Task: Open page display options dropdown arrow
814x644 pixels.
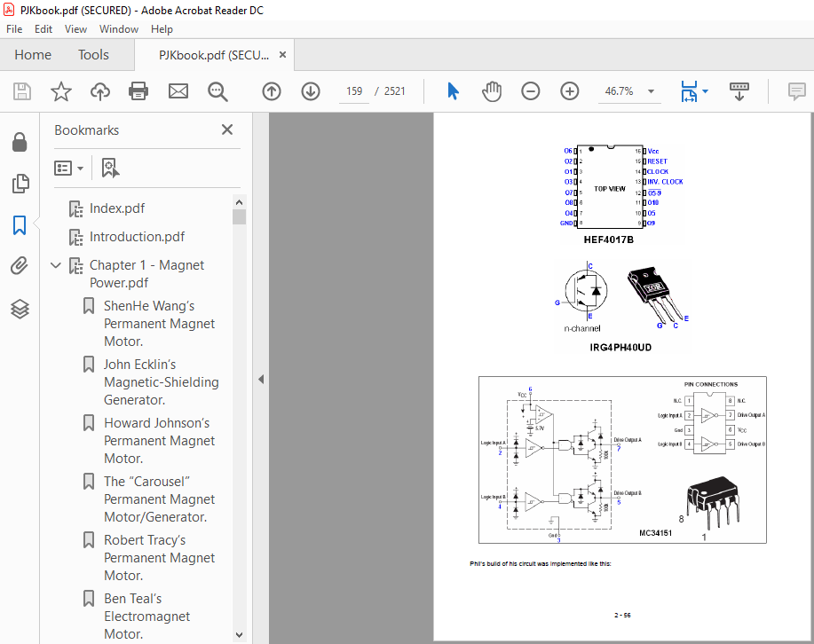Action: [705, 91]
